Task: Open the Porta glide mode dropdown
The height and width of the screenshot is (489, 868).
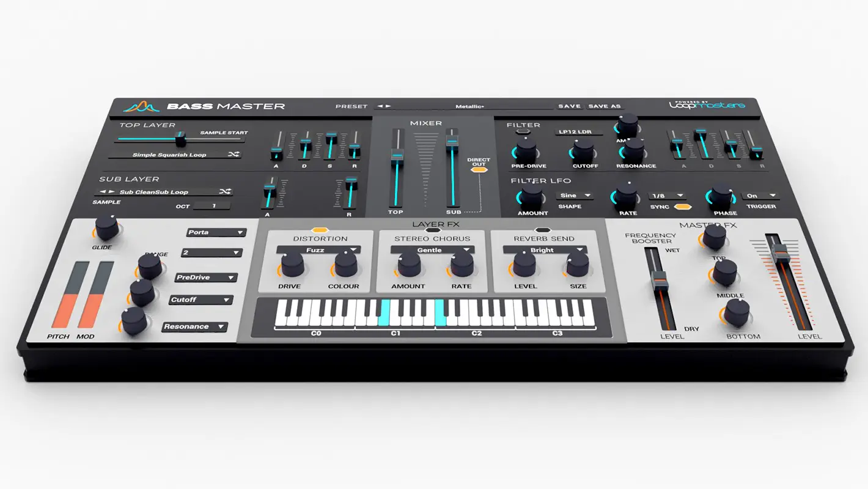Action: tap(216, 232)
